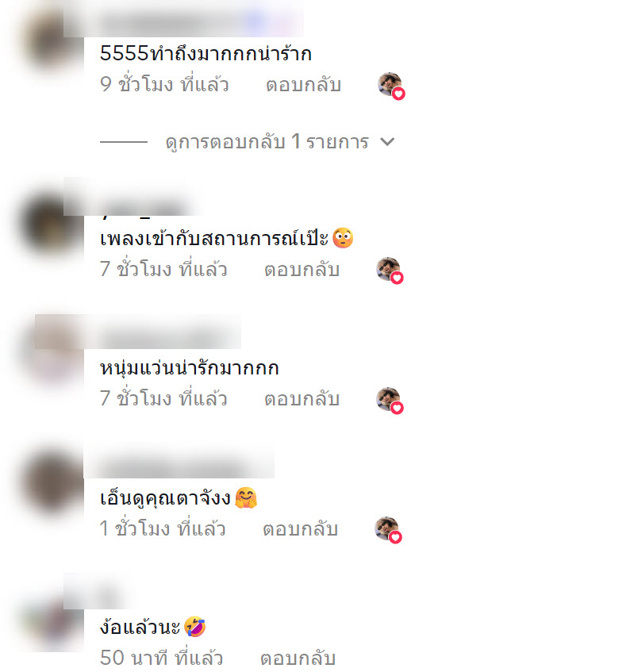Click creator-liked badge on the 5555 comment

pyautogui.click(x=391, y=86)
